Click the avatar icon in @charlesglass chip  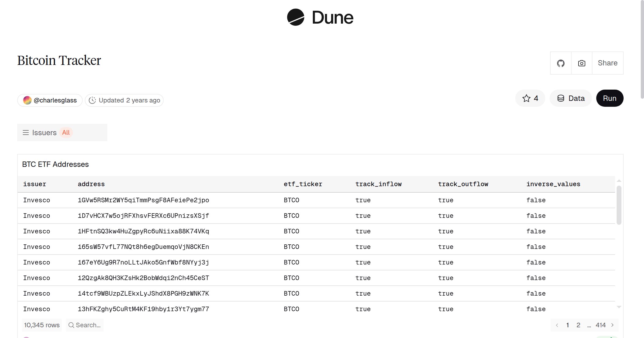[28, 100]
